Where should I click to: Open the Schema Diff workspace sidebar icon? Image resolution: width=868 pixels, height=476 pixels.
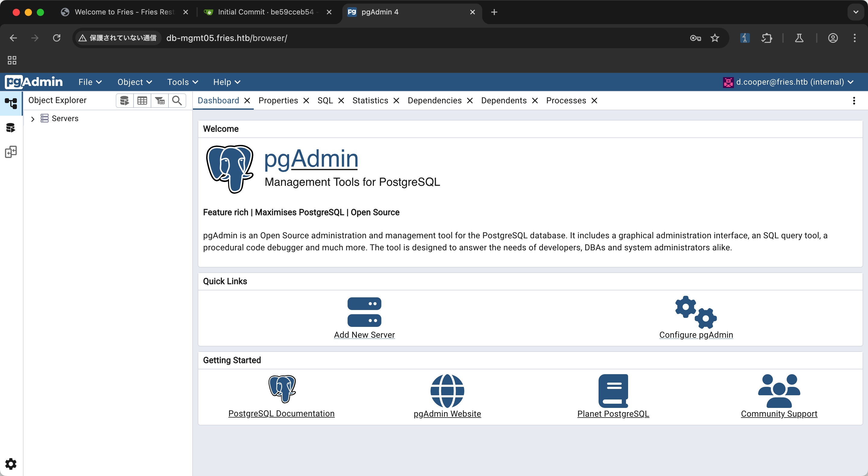(x=11, y=152)
